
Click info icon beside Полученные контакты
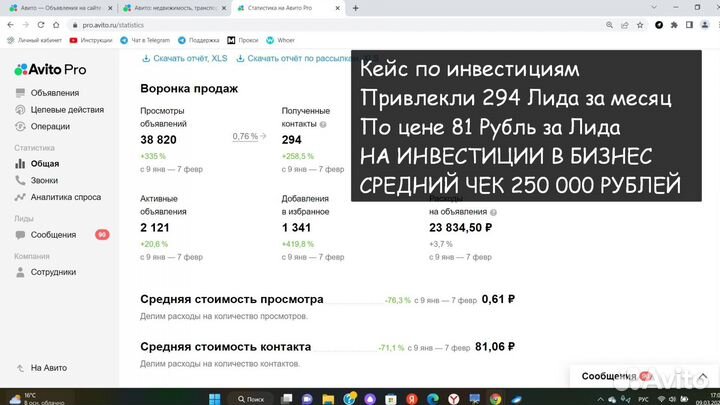(323, 124)
